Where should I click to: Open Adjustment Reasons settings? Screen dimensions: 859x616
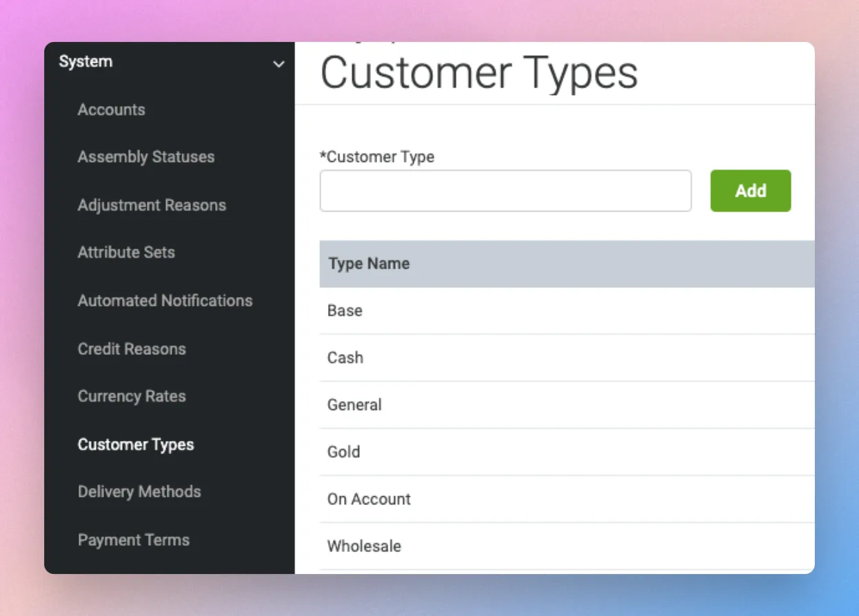click(x=152, y=205)
